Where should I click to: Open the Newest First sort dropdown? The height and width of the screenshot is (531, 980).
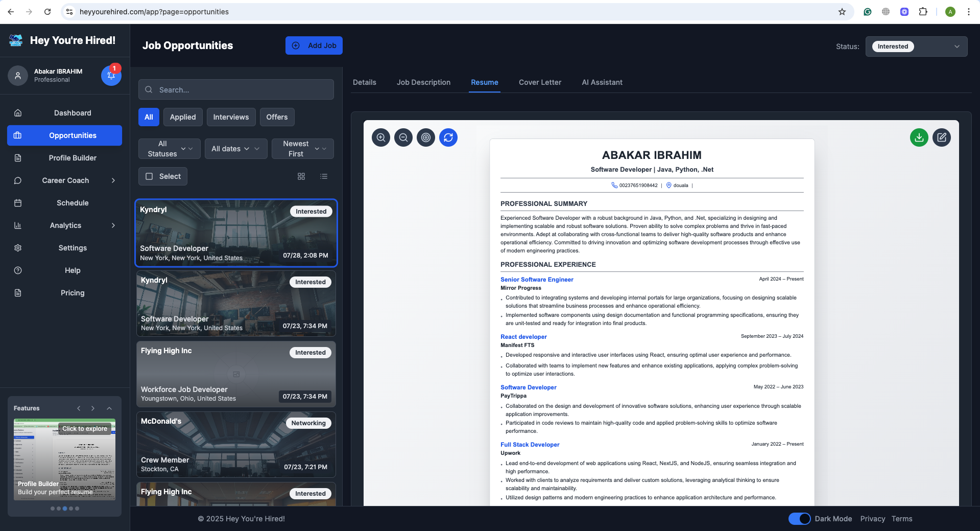[303, 149]
